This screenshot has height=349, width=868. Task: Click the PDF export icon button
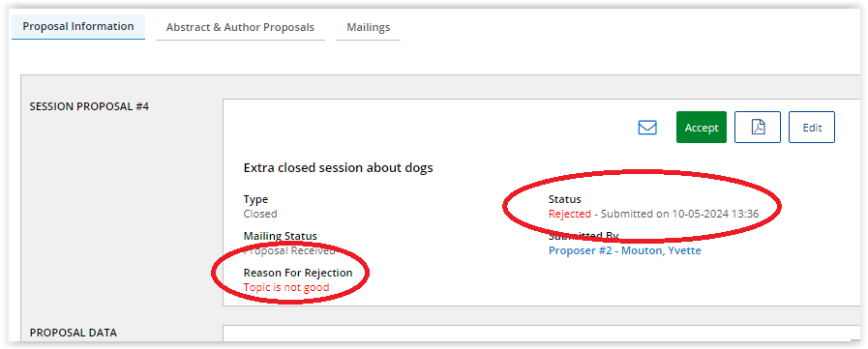pos(758,128)
